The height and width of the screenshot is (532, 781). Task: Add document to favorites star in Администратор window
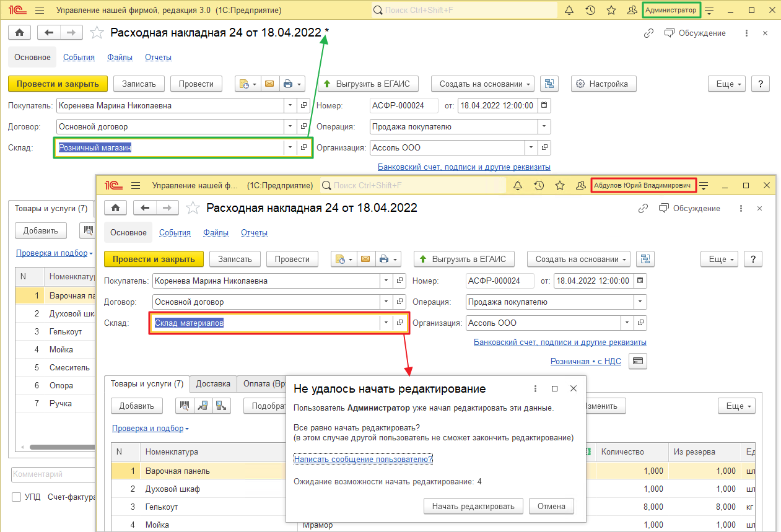pos(96,33)
